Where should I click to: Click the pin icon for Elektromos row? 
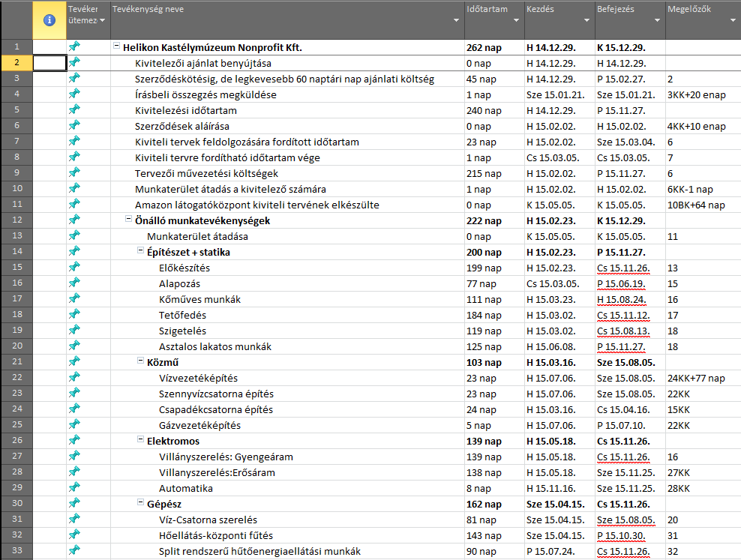click(74, 439)
